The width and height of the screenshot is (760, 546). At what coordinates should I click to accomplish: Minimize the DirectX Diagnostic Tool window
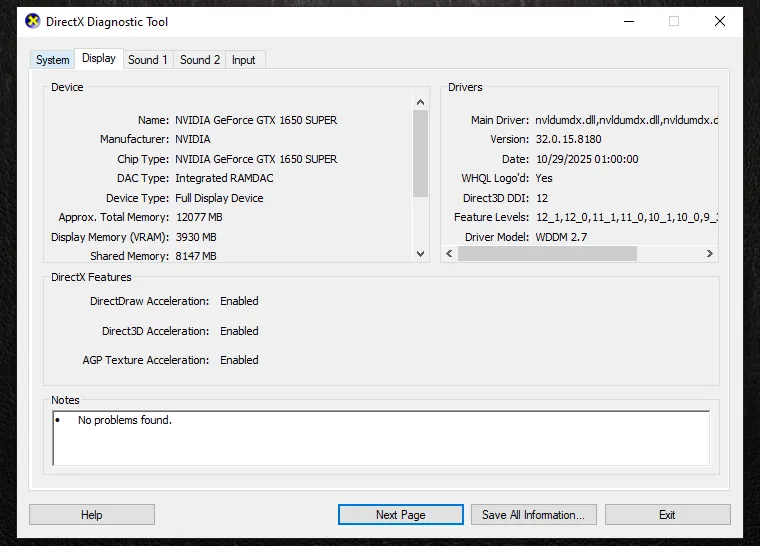627,21
